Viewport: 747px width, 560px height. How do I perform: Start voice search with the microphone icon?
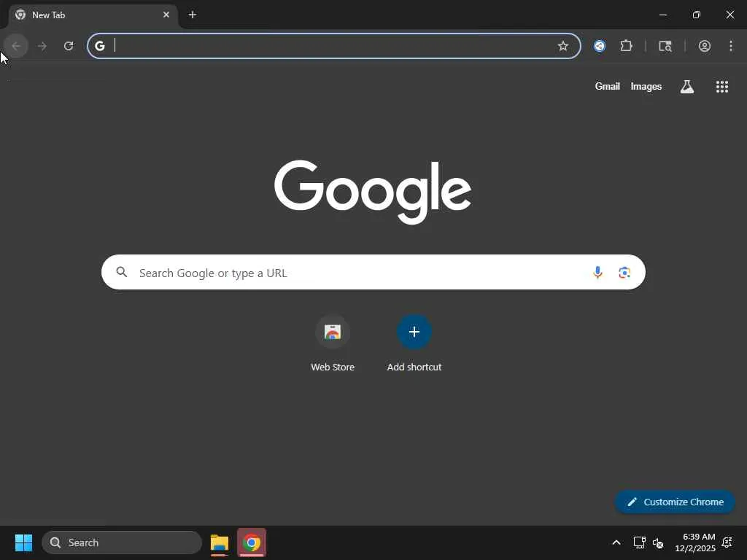pyautogui.click(x=597, y=273)
